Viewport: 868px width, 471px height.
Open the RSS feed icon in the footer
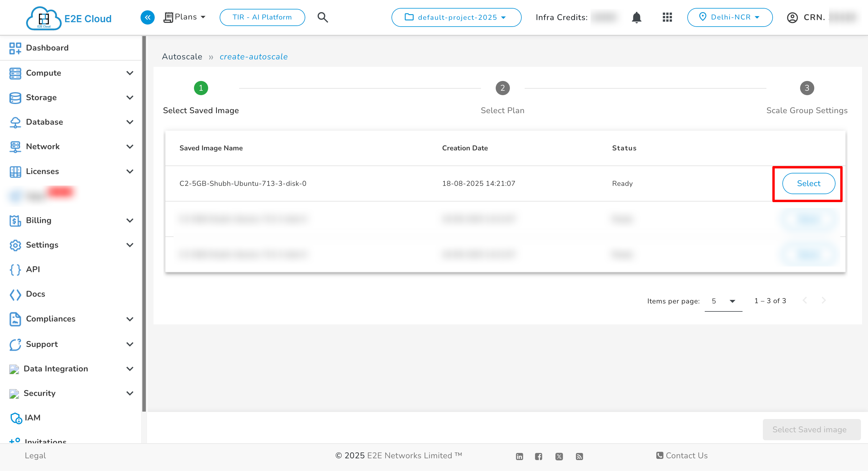(x=580, y=456)
